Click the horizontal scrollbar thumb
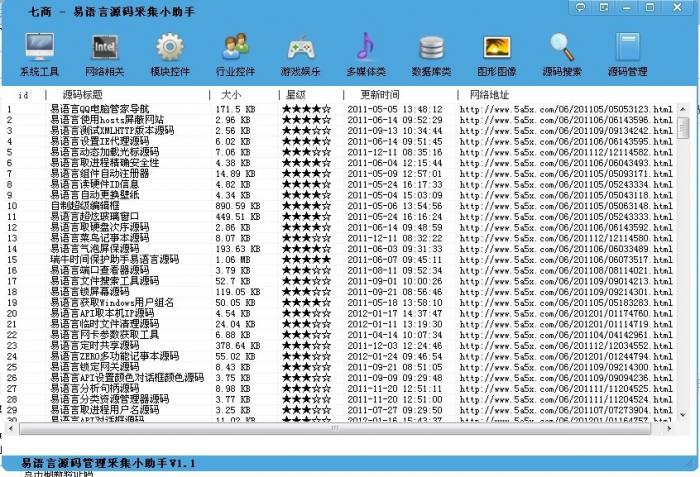The height and width of the screenshot is (477, 700). click(335, 429)
